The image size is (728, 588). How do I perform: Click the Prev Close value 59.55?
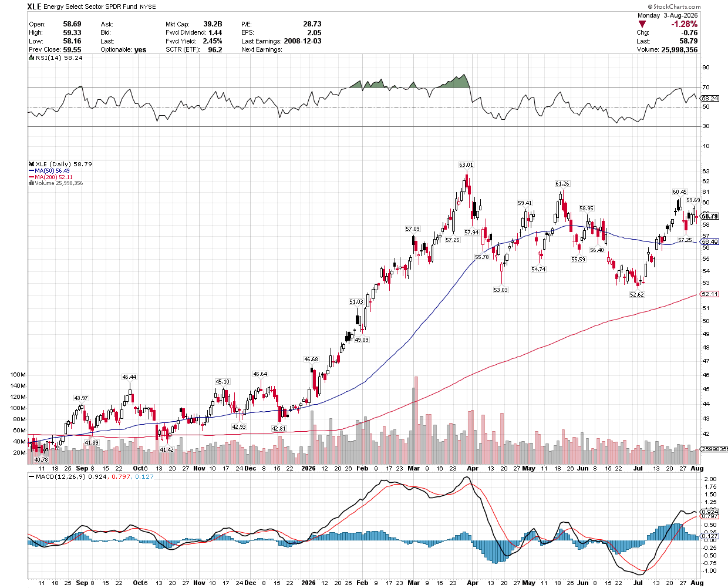[72, 50]
